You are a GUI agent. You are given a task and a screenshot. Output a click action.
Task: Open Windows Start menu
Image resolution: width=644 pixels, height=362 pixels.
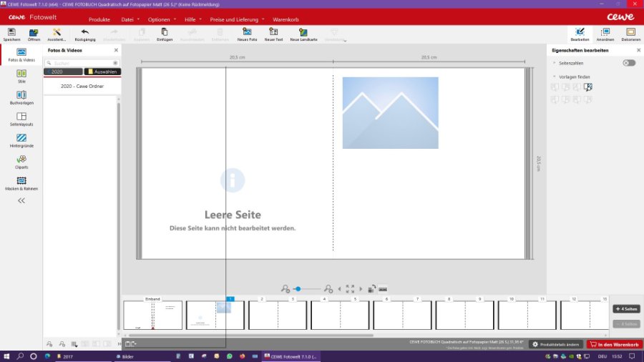tap(6, 356)
